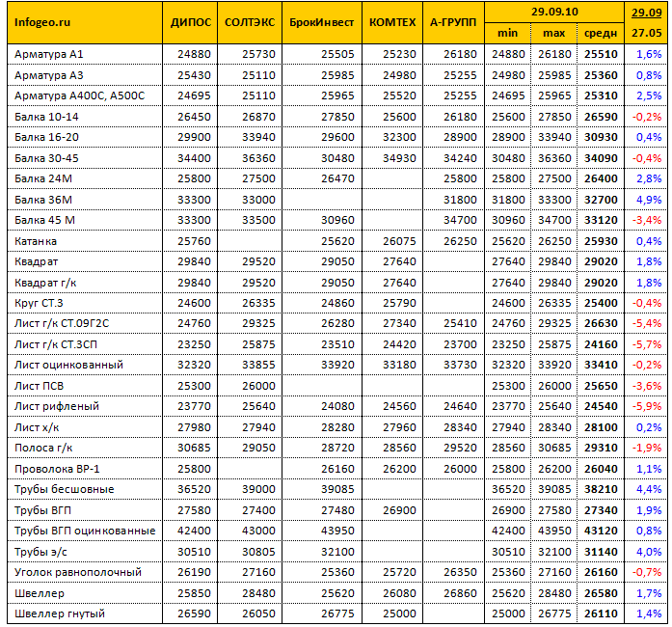Screen dimensions: 672x627
Task: Click the средн subheader cell
Action: click(601, 33)
